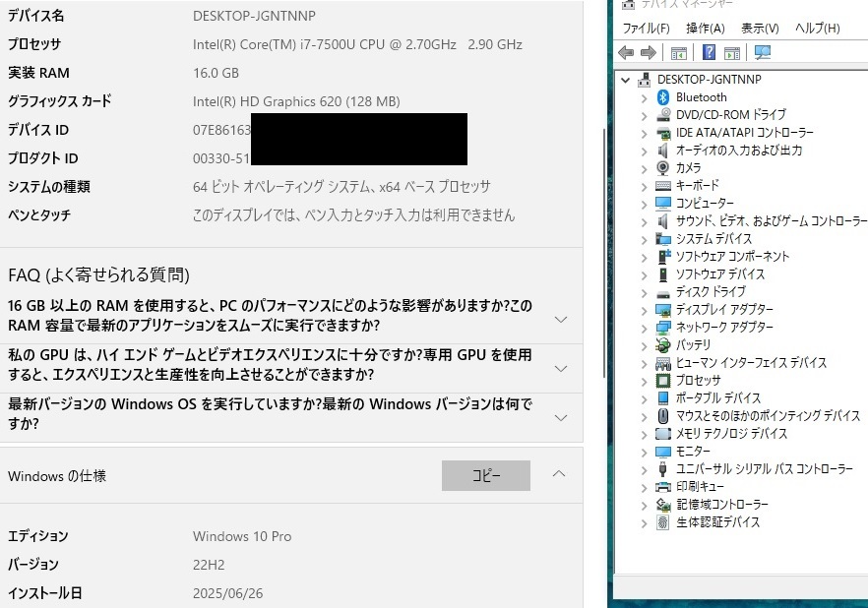Open the ファイル(F) menu
Viewport: 868px width, 608px height.
click(x=646, y=29)
